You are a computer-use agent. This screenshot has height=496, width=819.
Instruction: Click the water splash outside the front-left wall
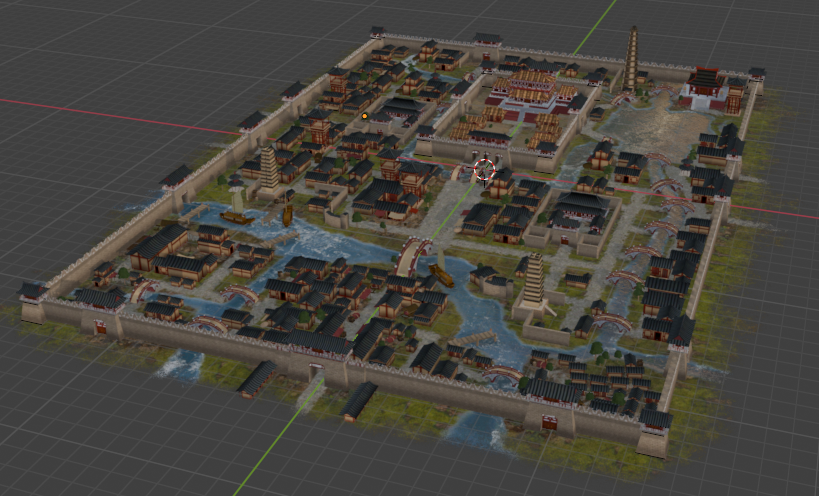click(x=179, y=363)
